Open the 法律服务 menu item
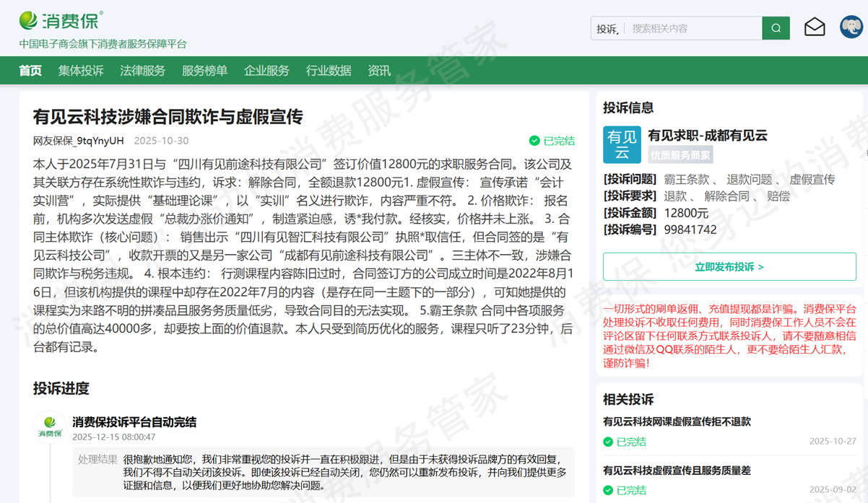Viewport: 868px width, 503px height. (x=142, y=71)
